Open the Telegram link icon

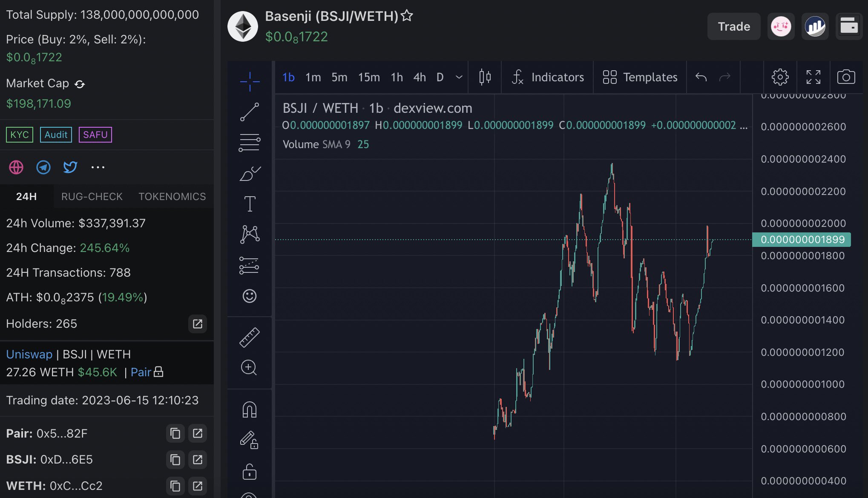coord(43,167)
